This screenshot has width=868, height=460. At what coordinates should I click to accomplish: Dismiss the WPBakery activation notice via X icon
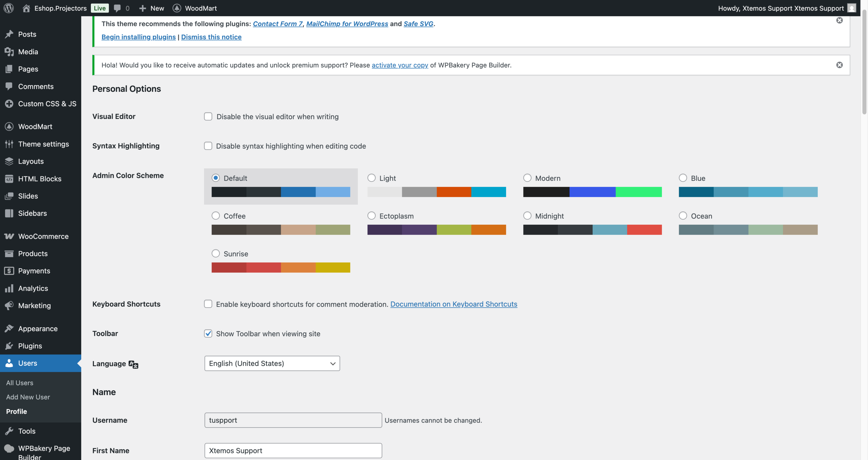coord(839,65)
